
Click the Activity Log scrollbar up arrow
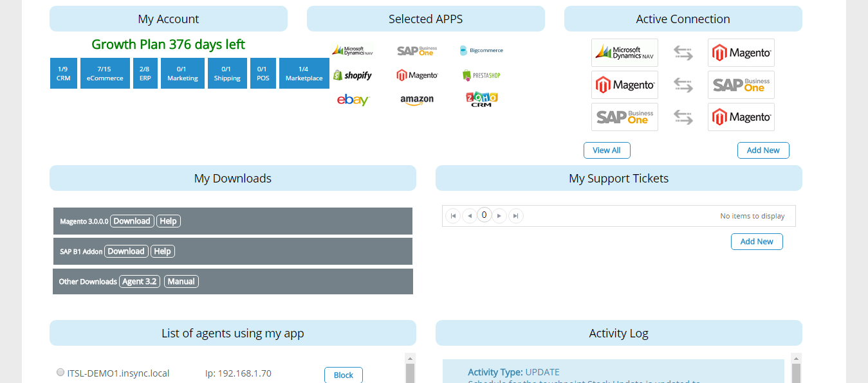pos(797,359)
